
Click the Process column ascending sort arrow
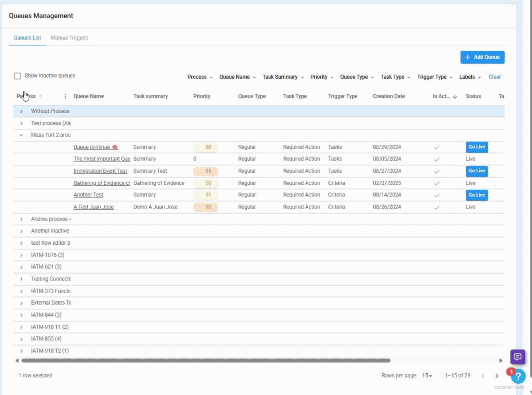pyautogui.click(x=41, y=97)
